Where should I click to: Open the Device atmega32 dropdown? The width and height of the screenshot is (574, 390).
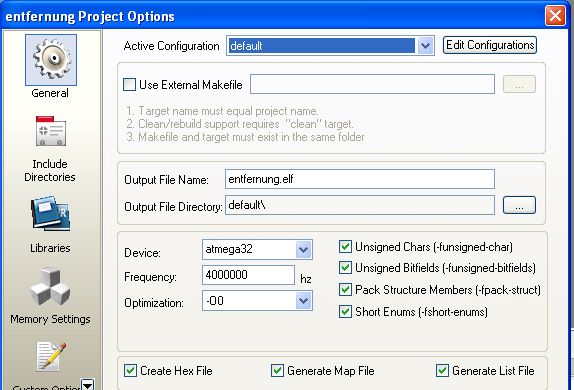(303, 250)
